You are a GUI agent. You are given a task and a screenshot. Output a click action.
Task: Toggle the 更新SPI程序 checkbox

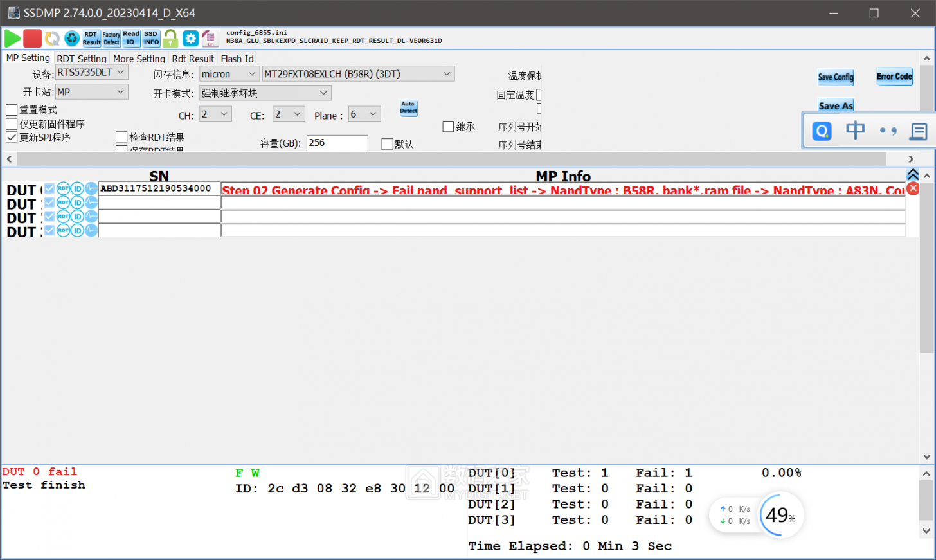coord(12,138)
